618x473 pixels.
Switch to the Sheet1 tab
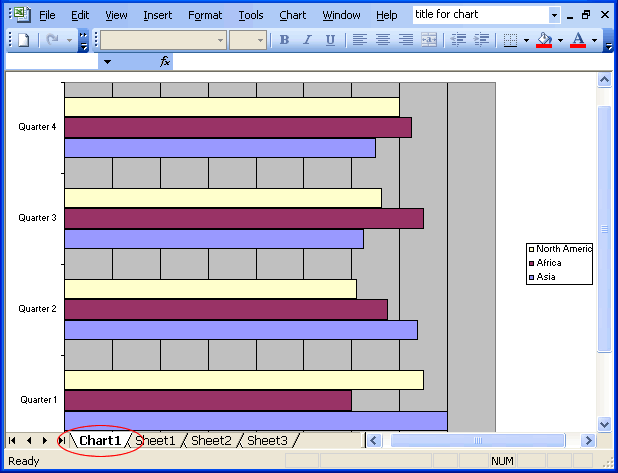click(x=155, y=441)
